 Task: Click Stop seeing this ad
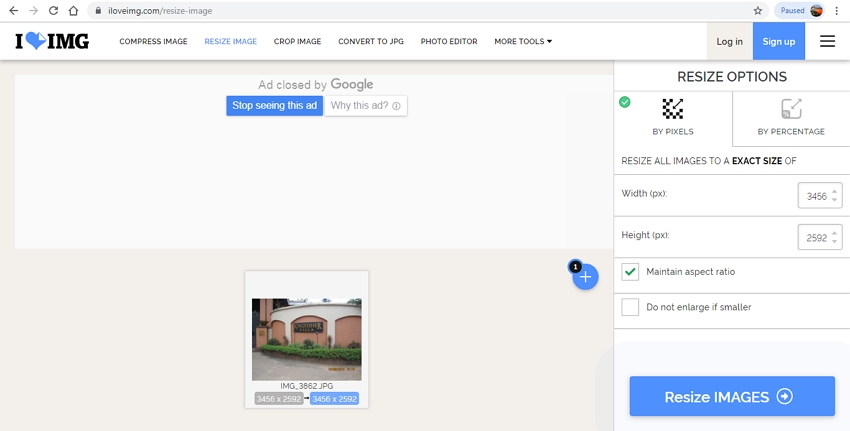pos(274,105)
